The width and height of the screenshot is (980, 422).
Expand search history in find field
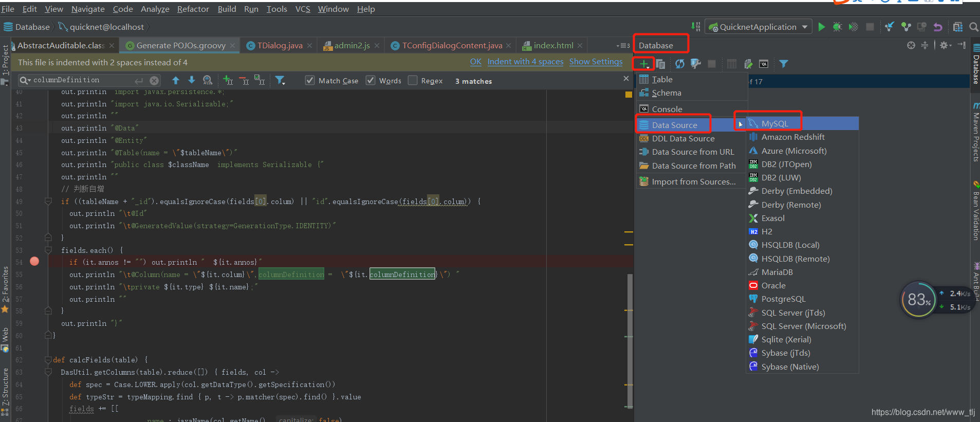pyautogui.click(x=25, y=80)
